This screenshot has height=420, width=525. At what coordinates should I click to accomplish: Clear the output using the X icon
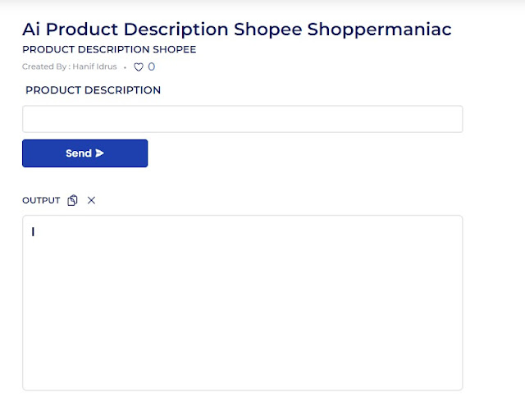[x=91, y=200]
